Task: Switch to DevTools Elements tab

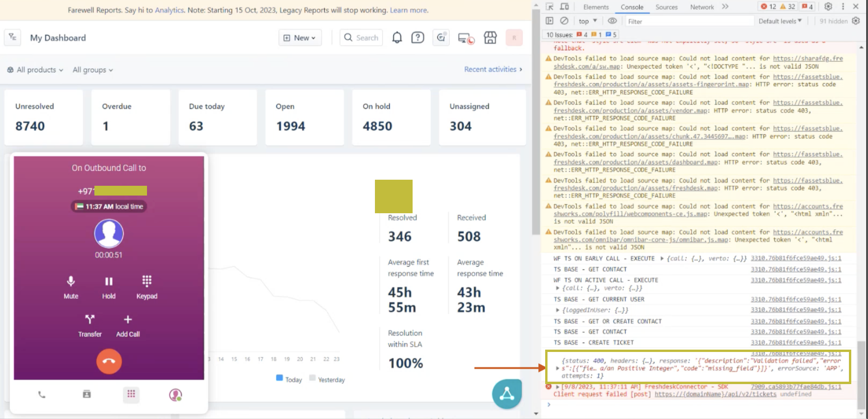Action: tap(596, 7)
